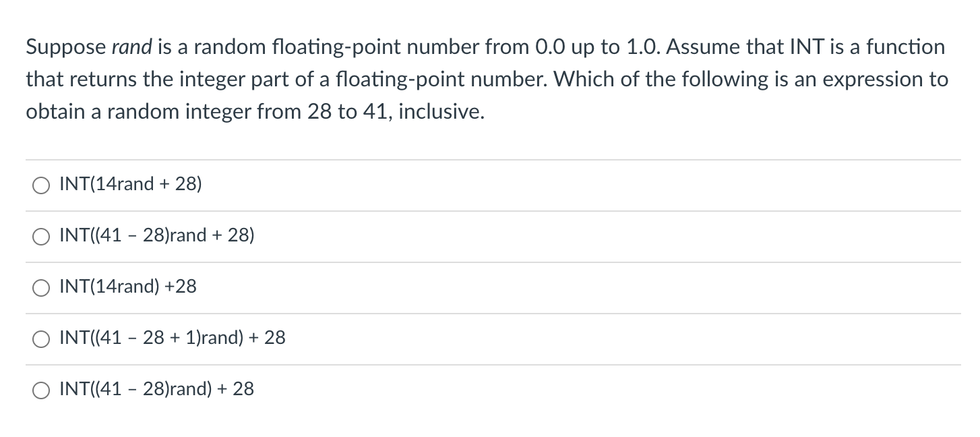The image size is (980, 437).
Task: Click the answer text "INT(14rand + 28)"
Action: pyautogui.click(x=131, y=184)
